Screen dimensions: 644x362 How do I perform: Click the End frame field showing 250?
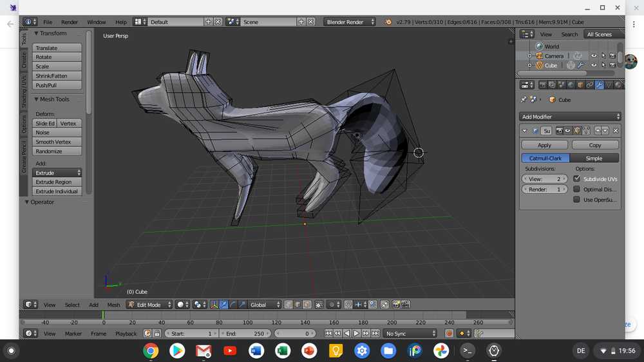245,334
